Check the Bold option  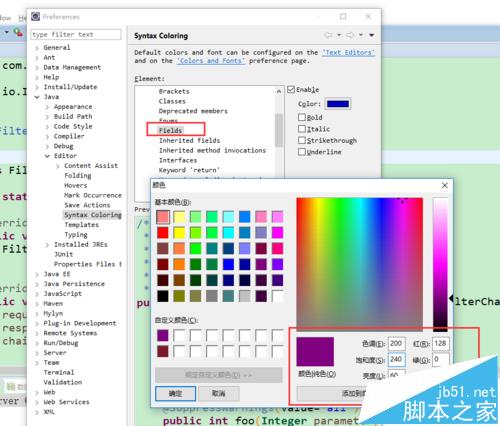[x=302, y=117]
